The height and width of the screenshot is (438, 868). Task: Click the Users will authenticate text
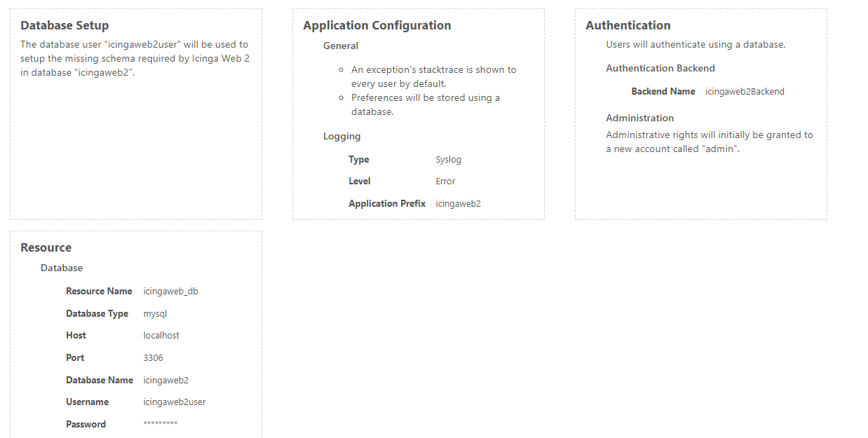click(696, 44)
